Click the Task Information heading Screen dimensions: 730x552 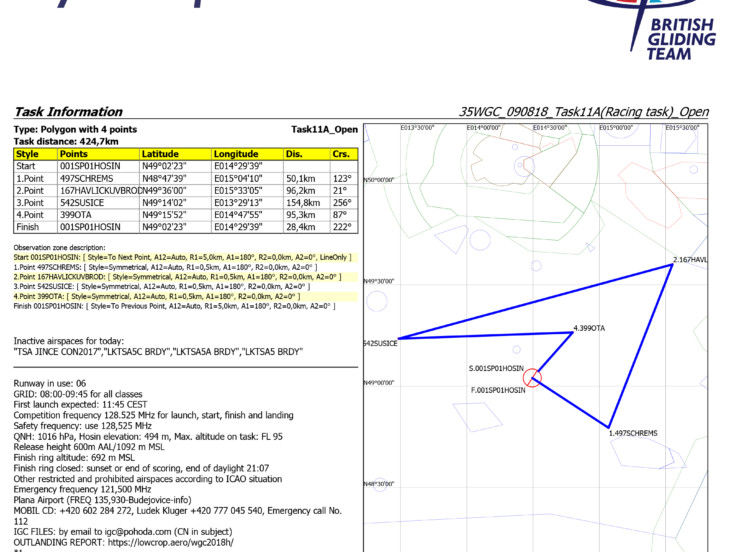(68, 112)
